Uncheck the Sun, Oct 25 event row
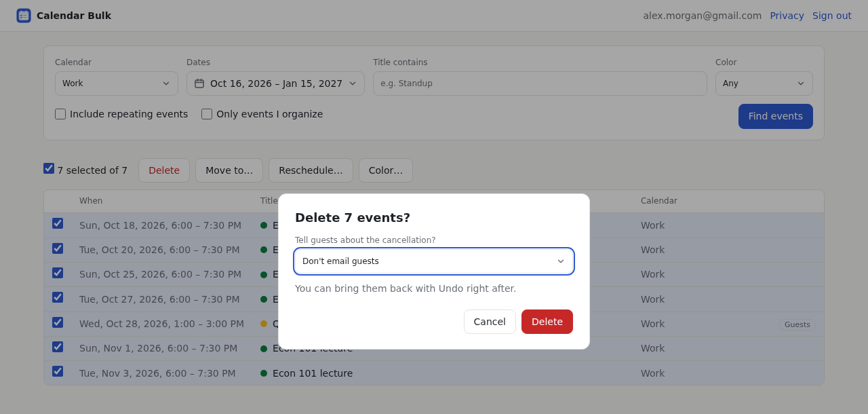Viewport: 868px width, 414px height. click(58, 273)
